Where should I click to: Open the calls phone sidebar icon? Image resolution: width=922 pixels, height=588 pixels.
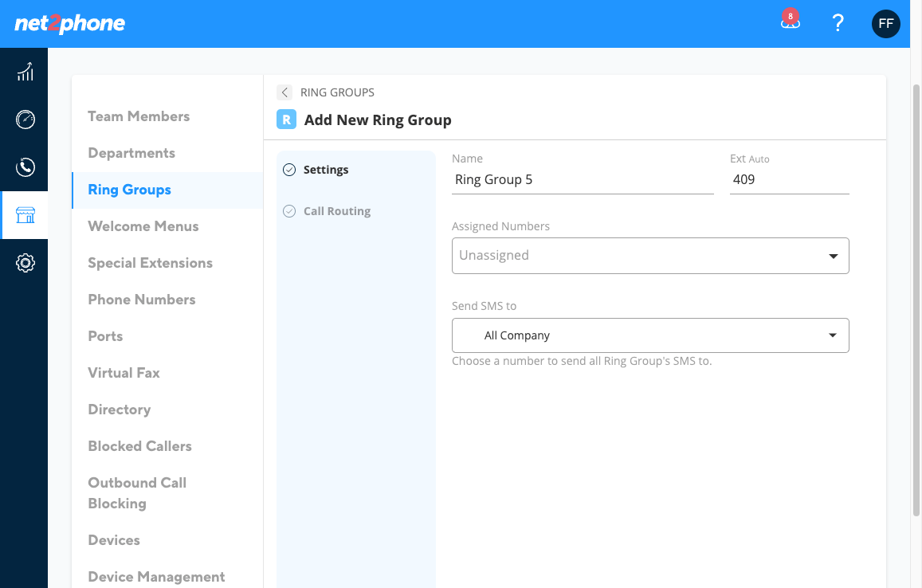[25, 167]
